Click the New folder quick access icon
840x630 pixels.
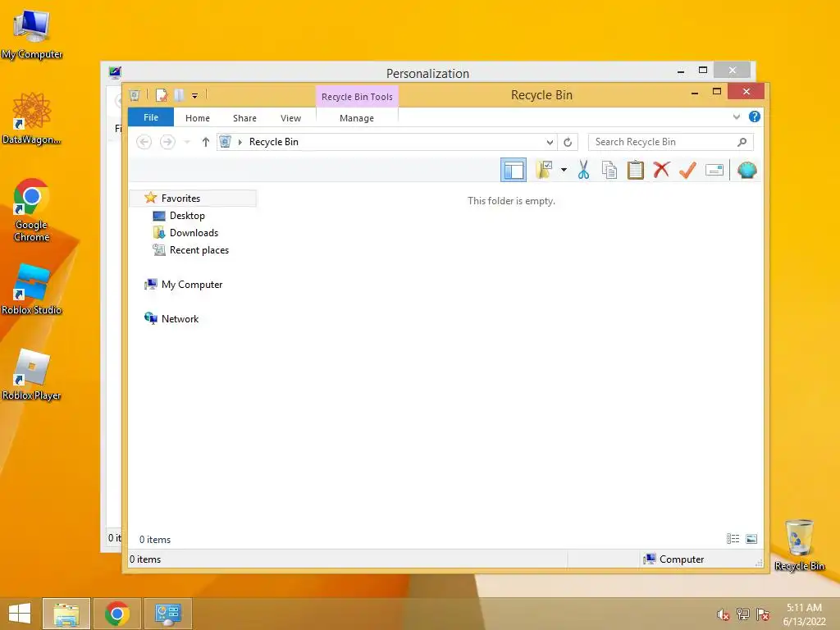(179, 95)
